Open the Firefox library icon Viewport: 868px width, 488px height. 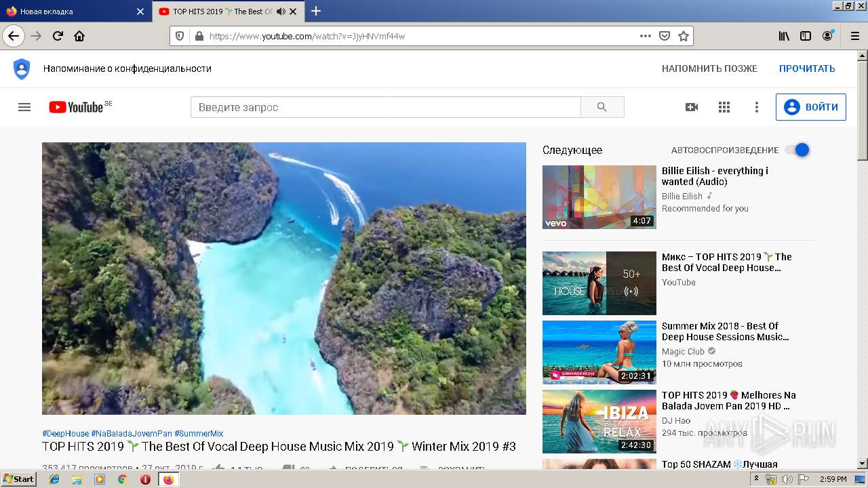(x=784, y=36)
